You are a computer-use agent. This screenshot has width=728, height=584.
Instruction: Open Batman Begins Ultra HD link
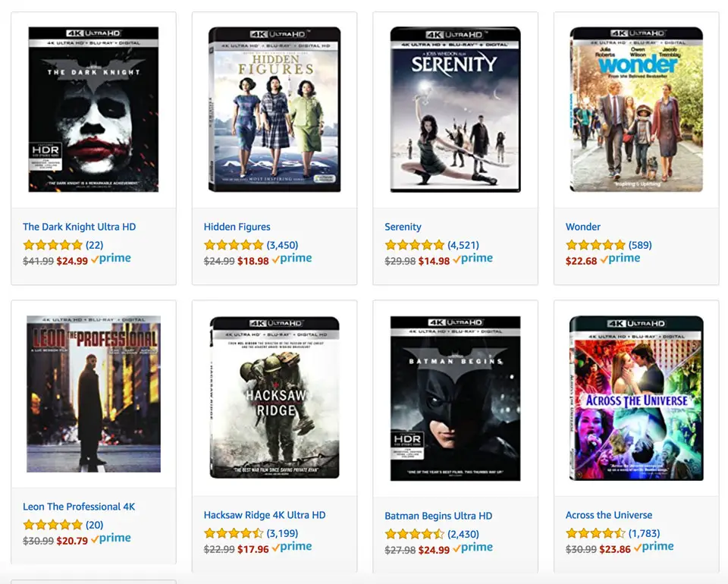(438, 516)
